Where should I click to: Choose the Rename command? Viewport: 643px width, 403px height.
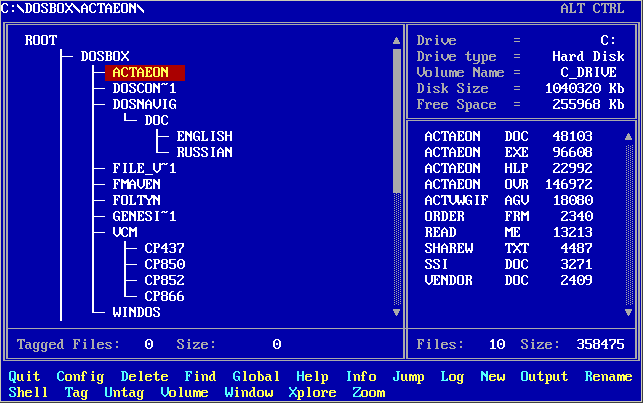(x=609, y=376)
